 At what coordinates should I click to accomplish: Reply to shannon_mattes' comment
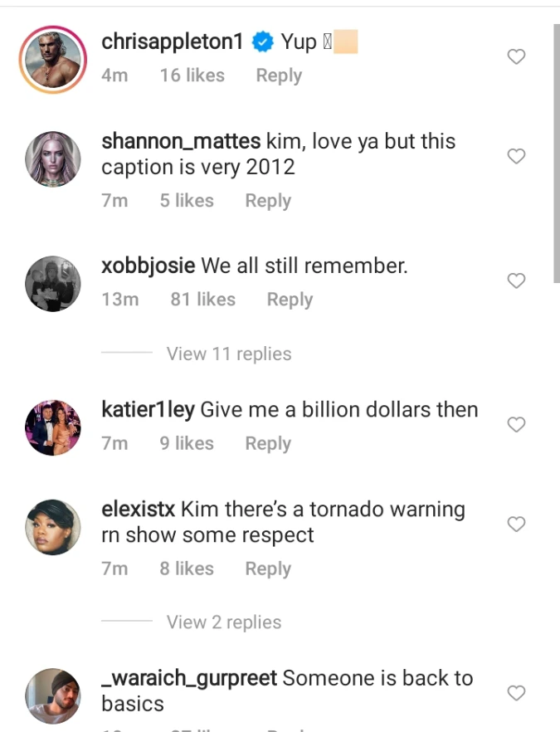[x=268, y=201]
